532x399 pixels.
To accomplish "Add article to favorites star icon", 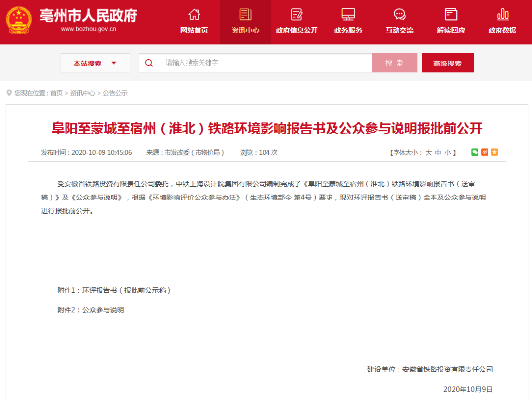I will 494,152.
